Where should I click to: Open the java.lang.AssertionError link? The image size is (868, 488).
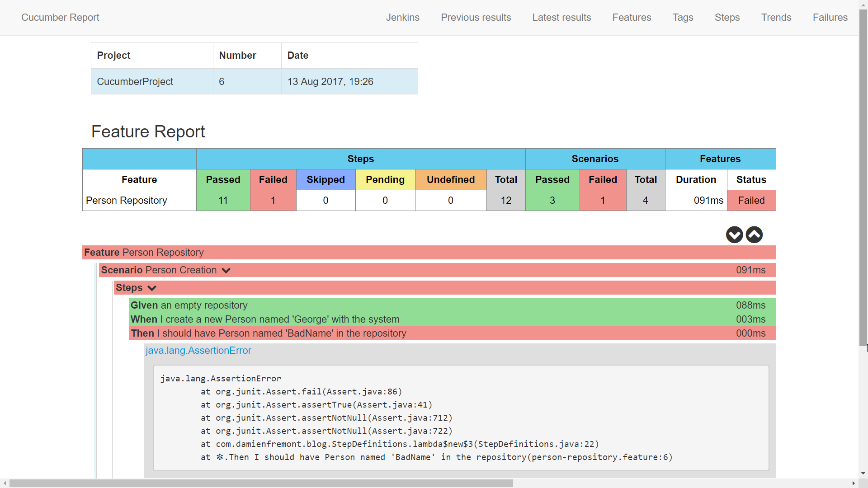click(x=198, y=351)
